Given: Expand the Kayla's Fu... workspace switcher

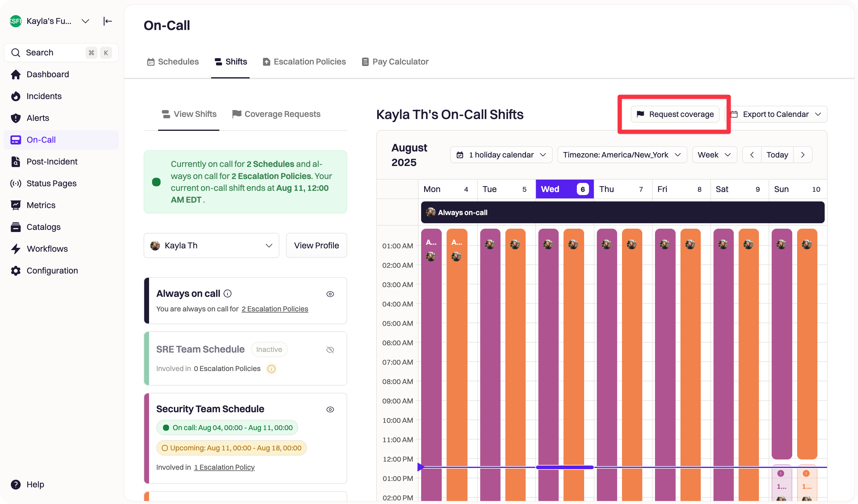Looking at the screenshot, I should pos(85,21).
